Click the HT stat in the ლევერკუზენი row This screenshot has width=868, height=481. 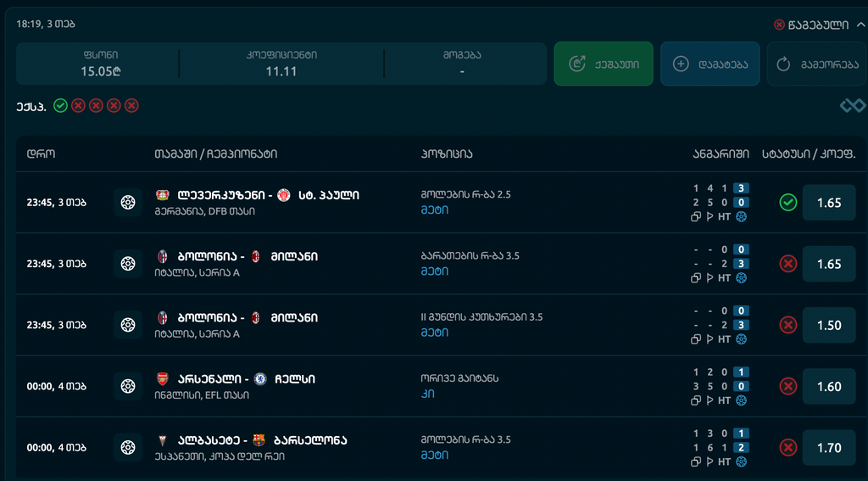click(724, 216)
